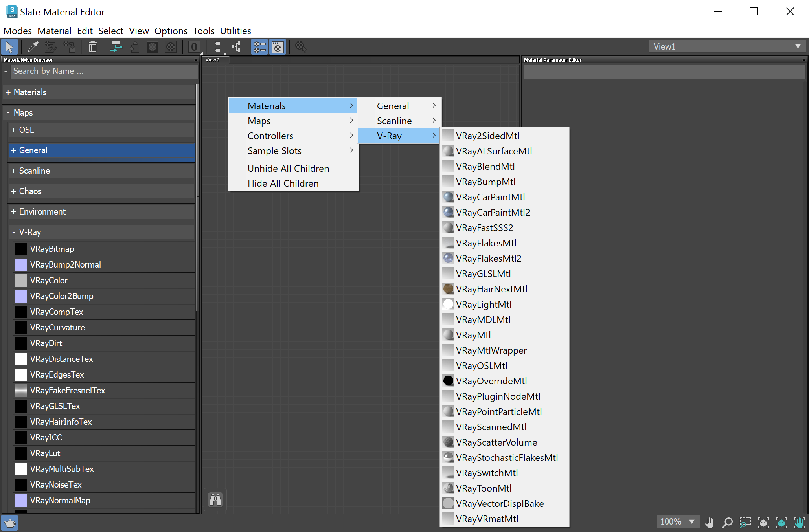Click Hide All Children in the context menu
This screenshot has width=809, height=532.
(x=283, y=183)
